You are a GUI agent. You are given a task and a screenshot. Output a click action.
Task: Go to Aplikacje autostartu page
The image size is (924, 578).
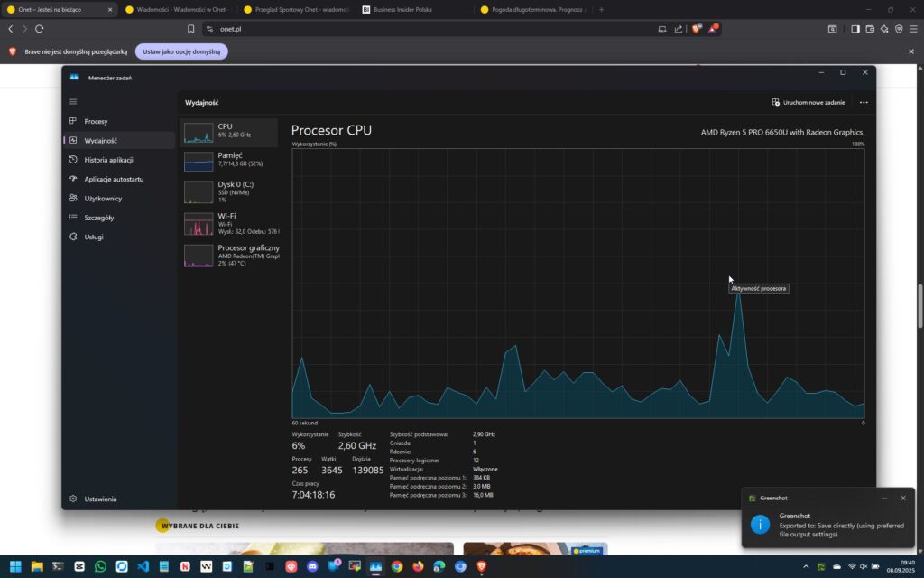pos(114,179)
